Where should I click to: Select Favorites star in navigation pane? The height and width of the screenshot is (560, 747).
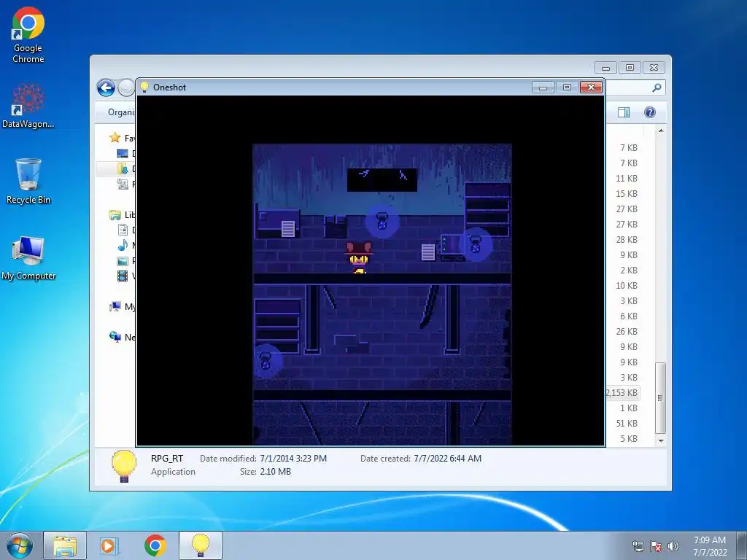[x=115, y=138]
